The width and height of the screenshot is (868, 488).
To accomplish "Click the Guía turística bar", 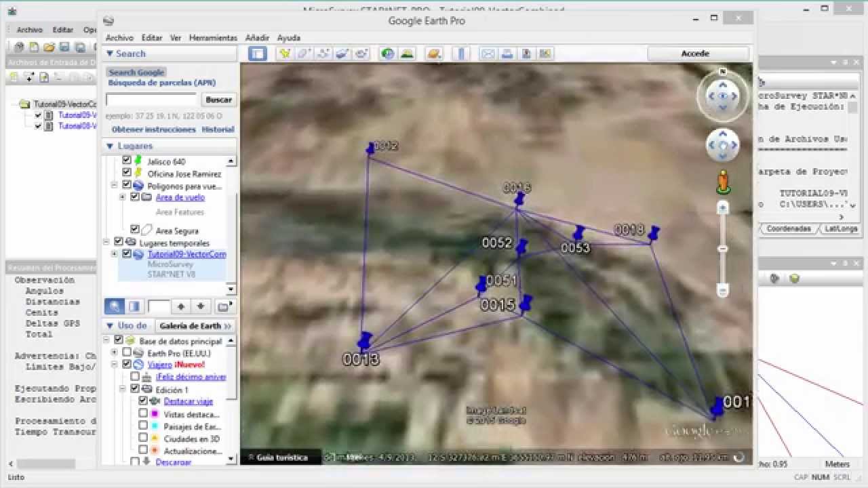I will (x=281, y=457).
